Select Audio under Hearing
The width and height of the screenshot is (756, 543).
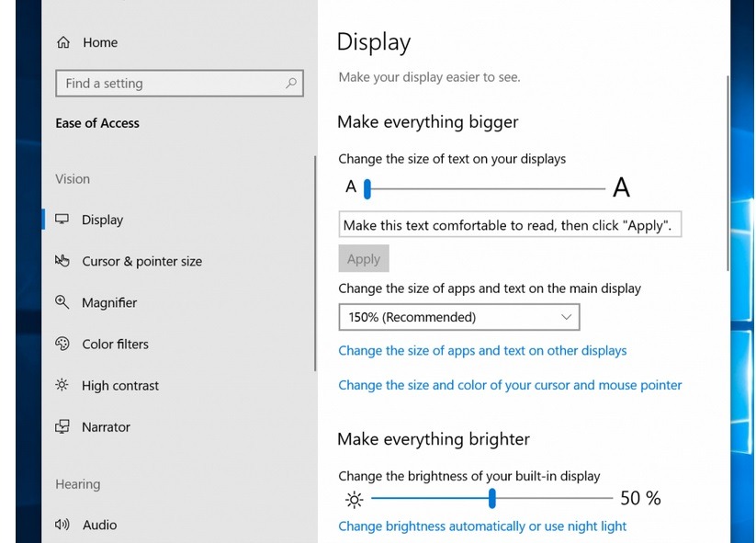(178, 525)
